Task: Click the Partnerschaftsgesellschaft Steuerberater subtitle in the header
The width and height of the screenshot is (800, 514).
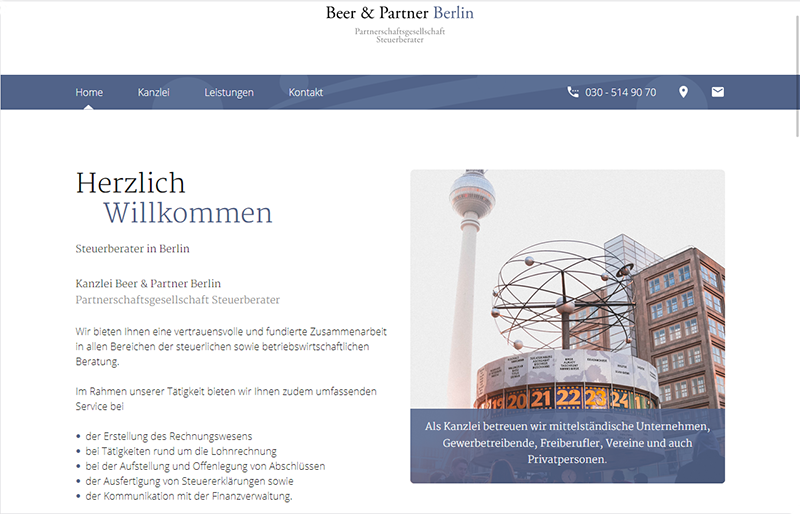Action: 399,36
